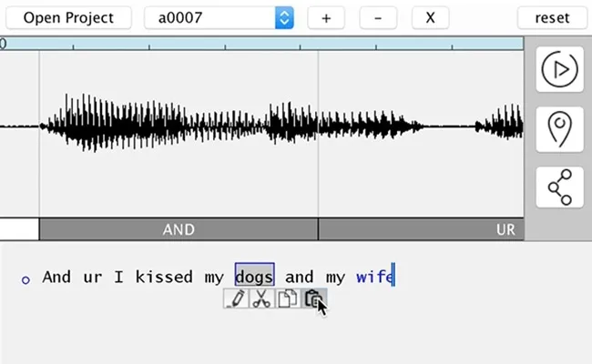The width and height of the screenshot is (592, 364).
Task: Click the share nodes icon
Action: pos(559,187)
